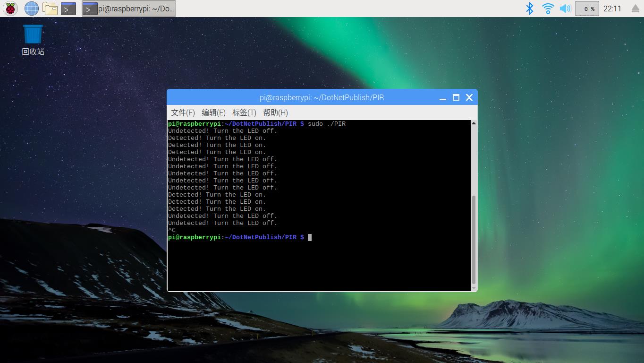
Task: Open the 帮助(H) menu
Action: pyautogui.click(x=275, y=112)
